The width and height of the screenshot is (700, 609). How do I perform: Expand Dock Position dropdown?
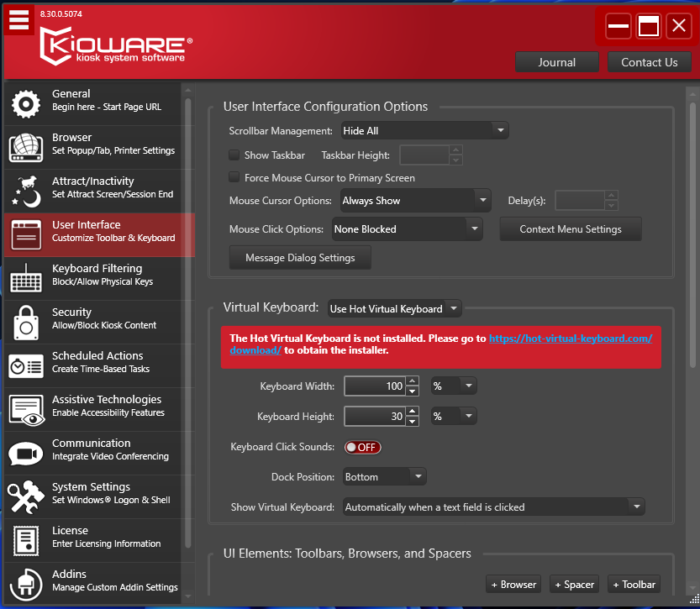pos(384,477)
